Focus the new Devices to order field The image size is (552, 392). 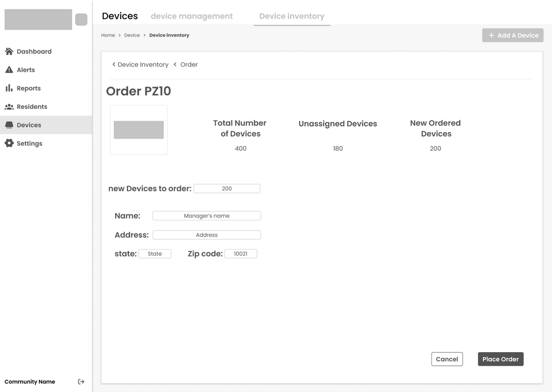tap(227, 189)
